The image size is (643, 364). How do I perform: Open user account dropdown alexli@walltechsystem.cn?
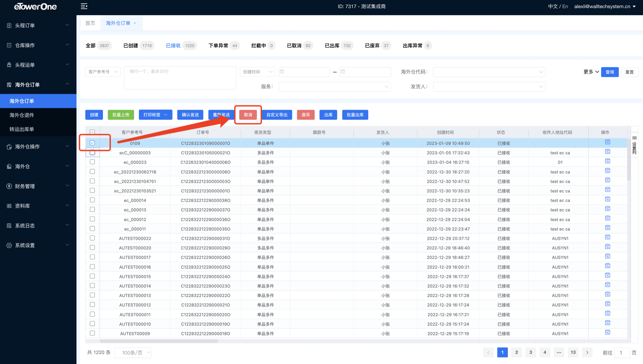(605, 6)
